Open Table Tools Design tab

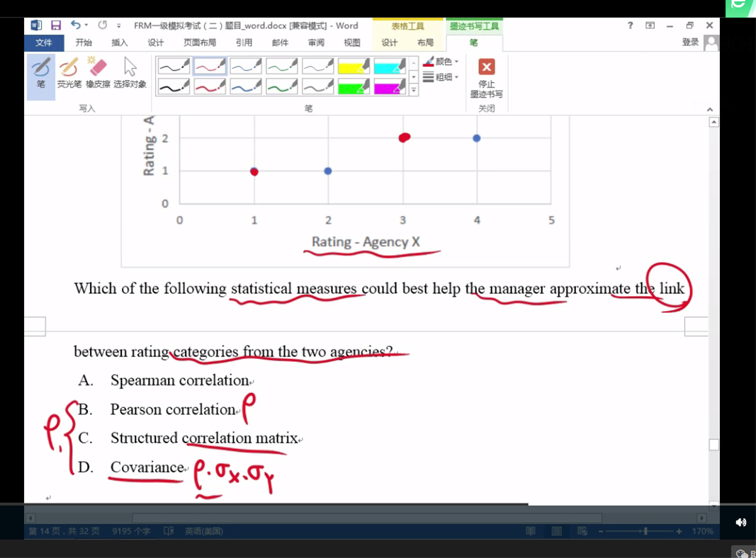point(390,42)
